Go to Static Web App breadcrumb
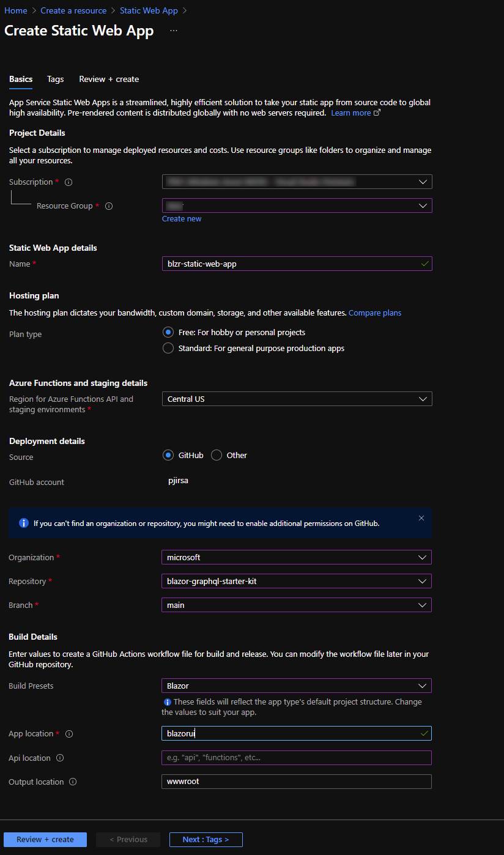Viewport: 504px width, 855px height. [x=149, y=10]
